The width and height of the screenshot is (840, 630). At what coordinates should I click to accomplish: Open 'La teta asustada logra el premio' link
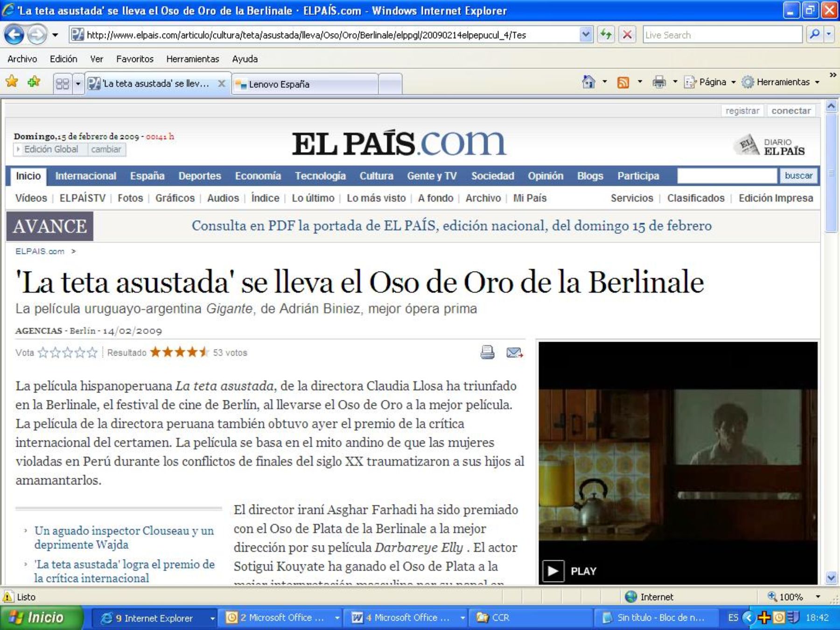[124, 571]
